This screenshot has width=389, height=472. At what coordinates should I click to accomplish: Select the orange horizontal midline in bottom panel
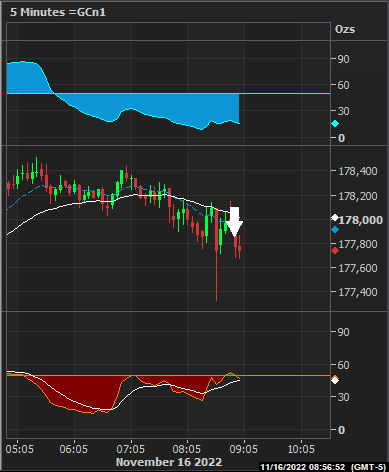click(x=168, y=376)
